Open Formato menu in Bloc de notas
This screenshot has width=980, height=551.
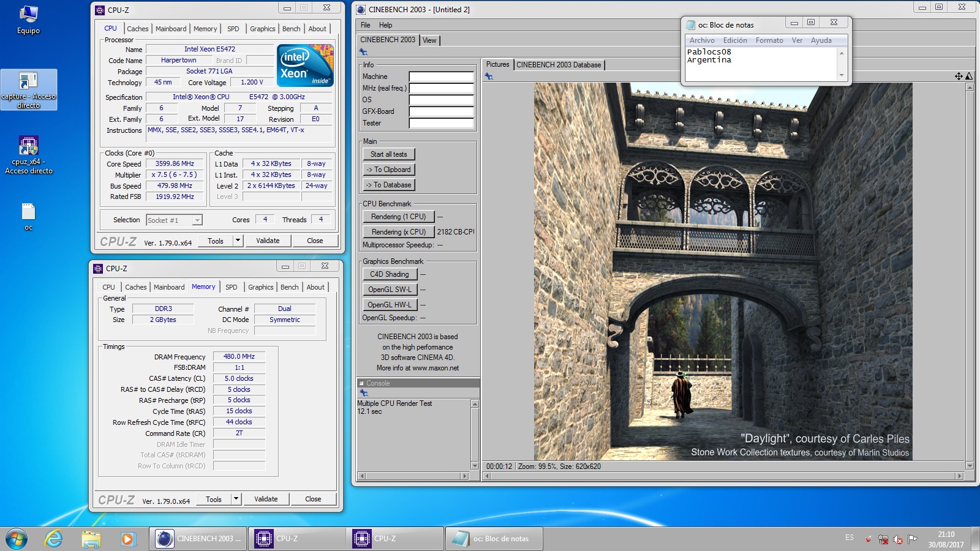coord(769,40)
